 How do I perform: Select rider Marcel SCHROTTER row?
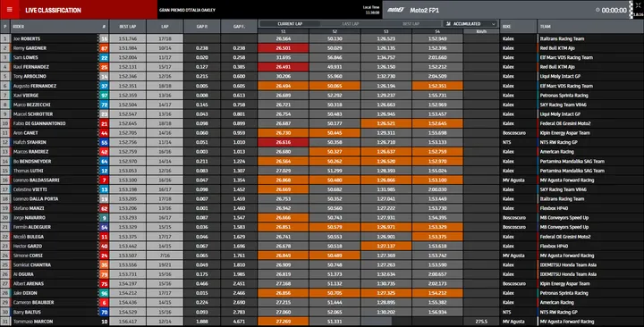322,114
